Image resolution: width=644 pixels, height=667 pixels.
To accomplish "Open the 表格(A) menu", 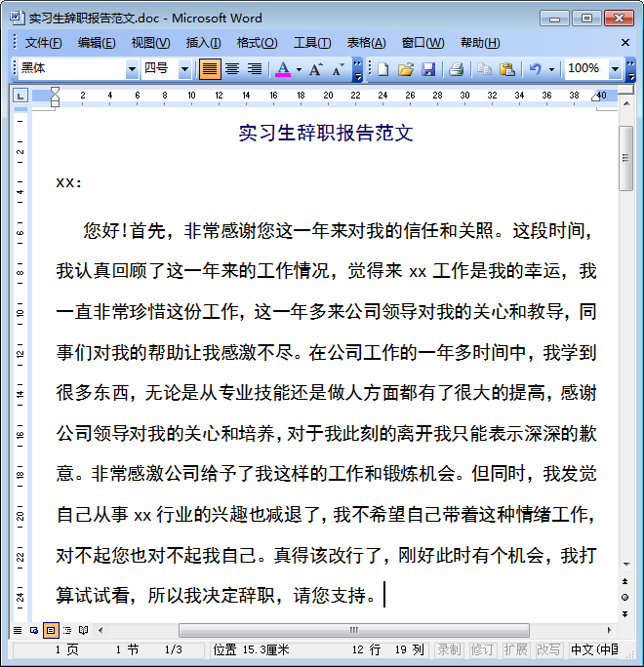I will tap(367, 43).
